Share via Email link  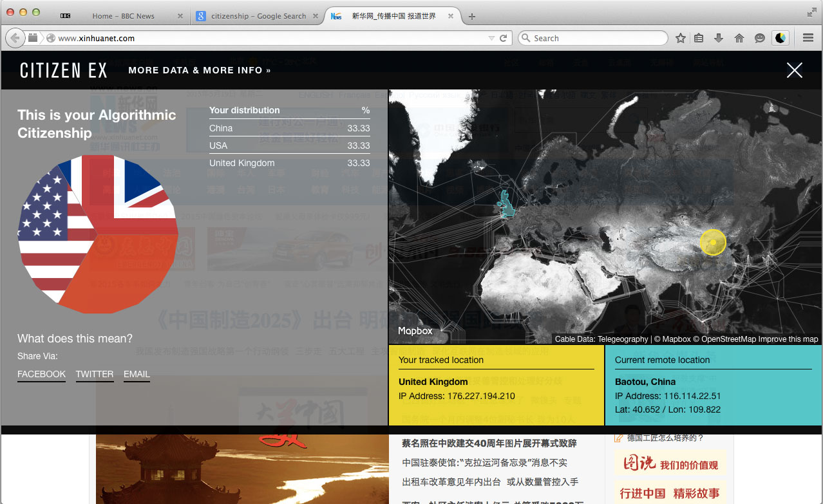(137, 374)
